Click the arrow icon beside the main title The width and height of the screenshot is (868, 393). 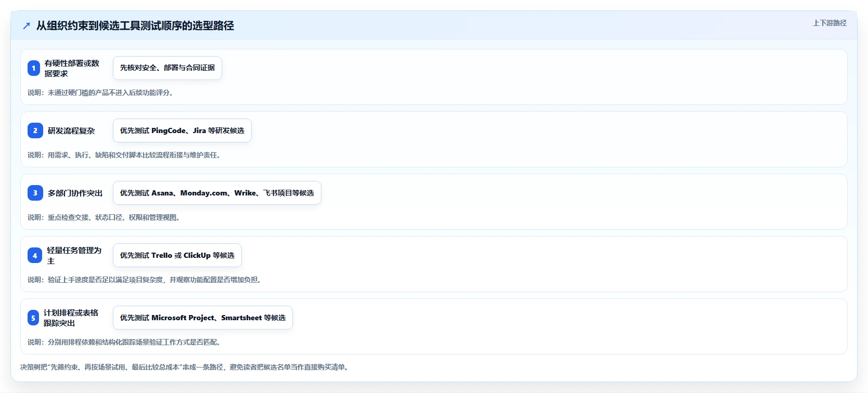click(27, 25)
